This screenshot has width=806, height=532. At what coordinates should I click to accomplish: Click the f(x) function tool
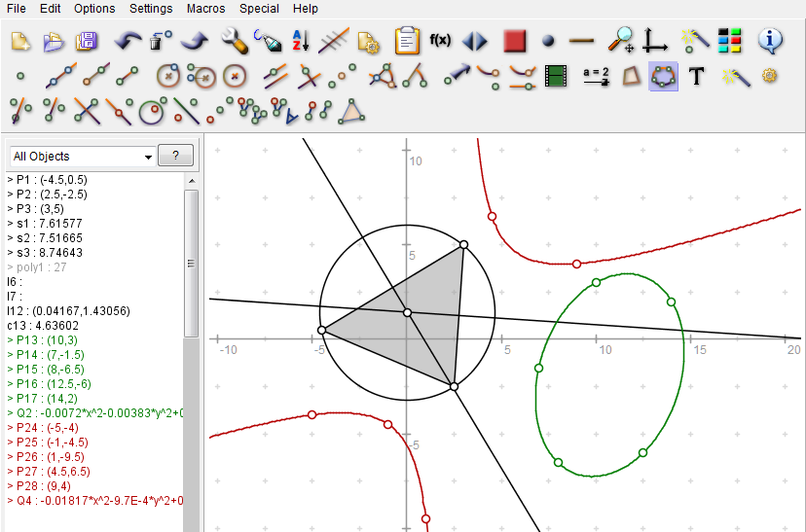pyautogui.click(x=440, y=41)
